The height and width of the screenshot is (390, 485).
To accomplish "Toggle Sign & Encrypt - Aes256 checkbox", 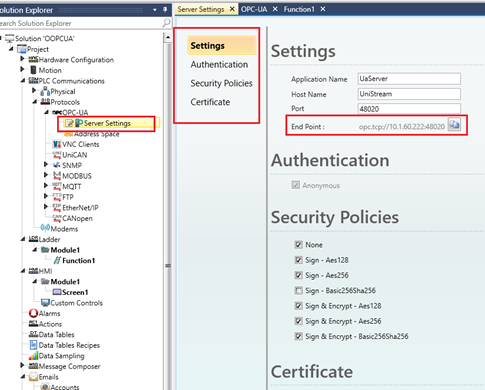I will [299, 321].
